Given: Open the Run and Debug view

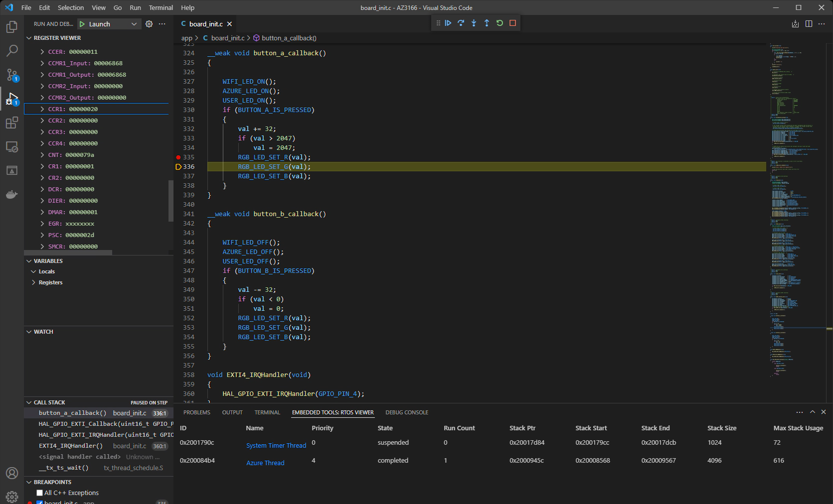Looking at the screenshot, I should coord(12,99).
